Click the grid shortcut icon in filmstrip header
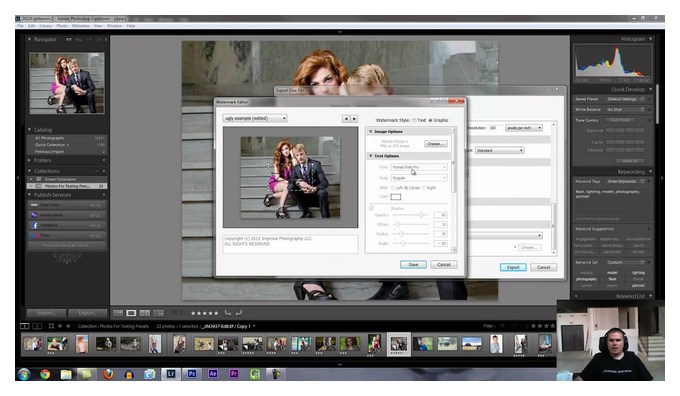680x396 pixels. (x=51, y=326)
